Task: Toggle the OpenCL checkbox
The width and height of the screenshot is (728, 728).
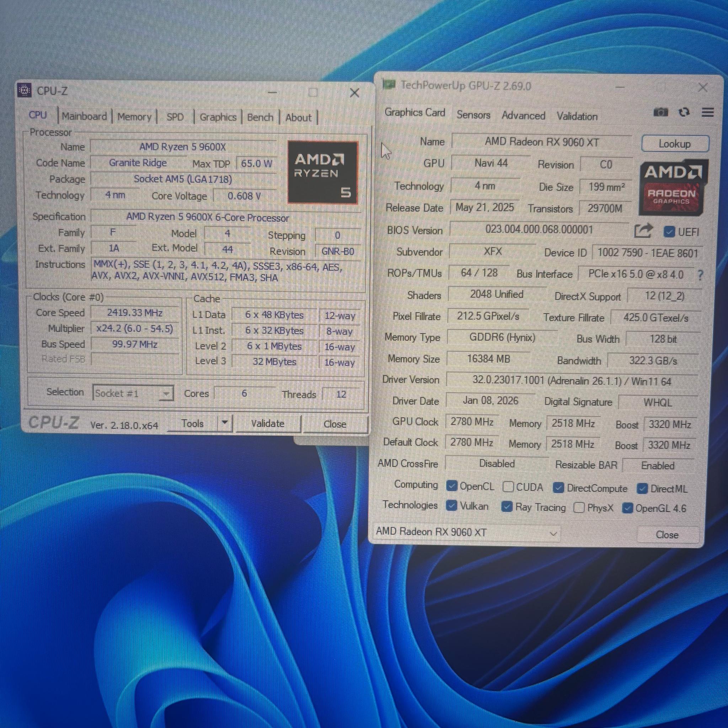Action: click(x=451, y=486)
